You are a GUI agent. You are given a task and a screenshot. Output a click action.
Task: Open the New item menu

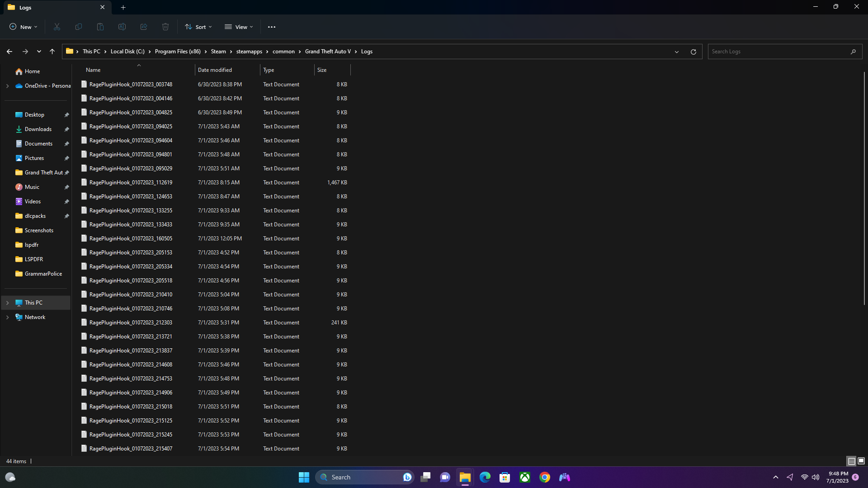pos(24,27)
